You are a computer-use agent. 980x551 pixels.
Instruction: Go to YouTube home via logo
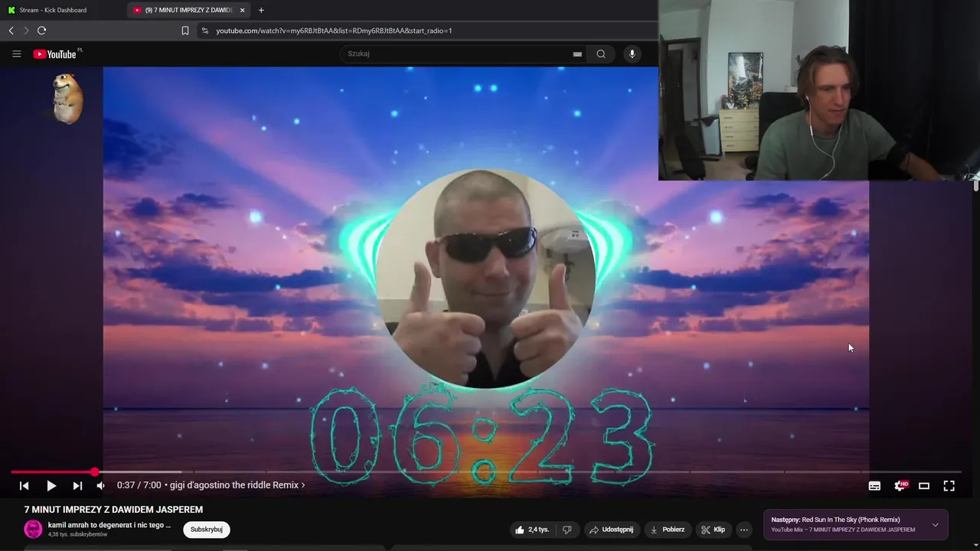click(54, 54)
